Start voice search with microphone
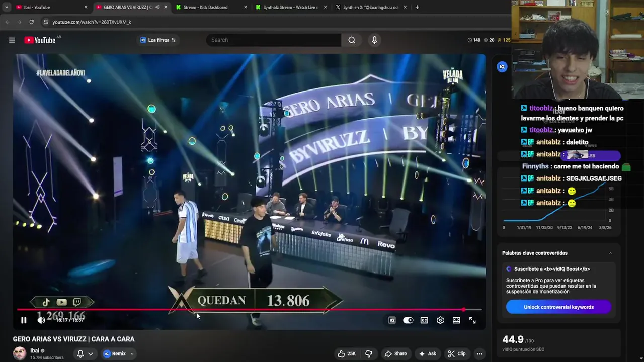 (374, 40)
